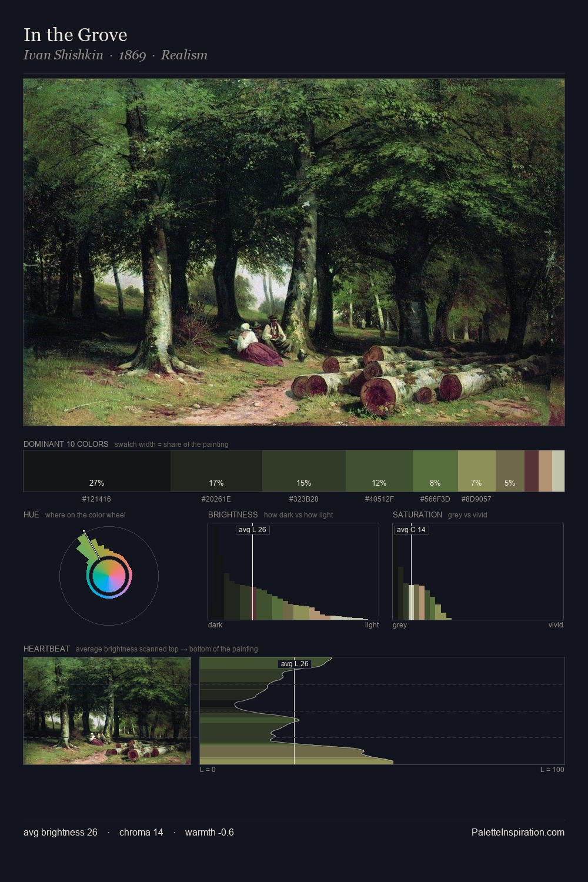
Task: Click the year '1869' in subtitle
Action: click(x=132, y=55)
